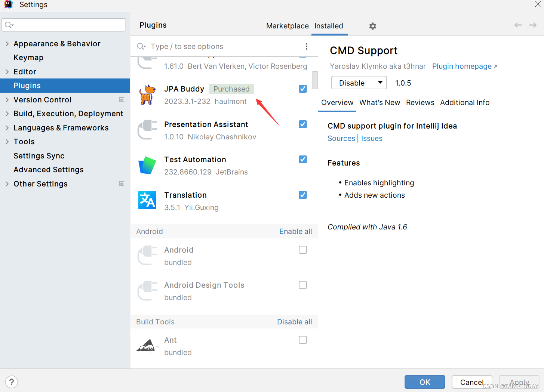Viewport: 544px width, 392px height.
Task: Open the plugins gear settings icon
Action: coord(372,26)
